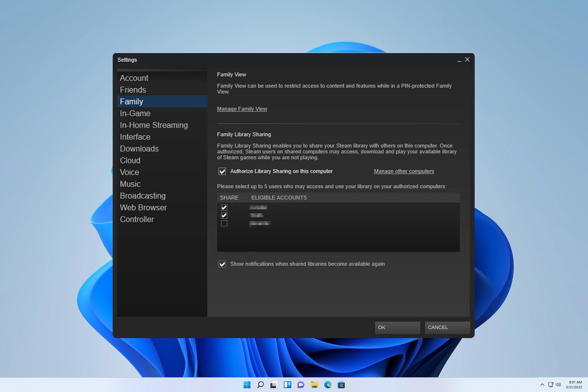The image size is (588, 392).
Task: Check the third eligible account share box
Action: [x=224, y=223]
